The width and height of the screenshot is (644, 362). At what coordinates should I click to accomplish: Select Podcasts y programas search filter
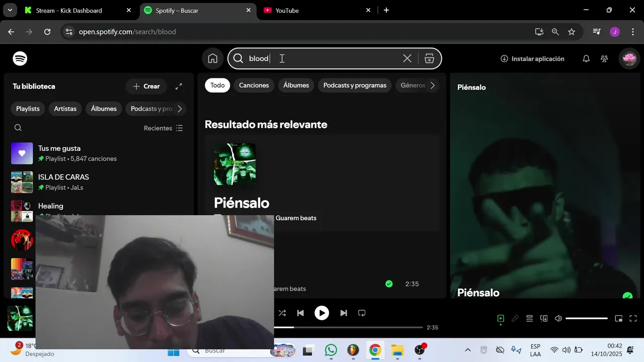[355, 85]
